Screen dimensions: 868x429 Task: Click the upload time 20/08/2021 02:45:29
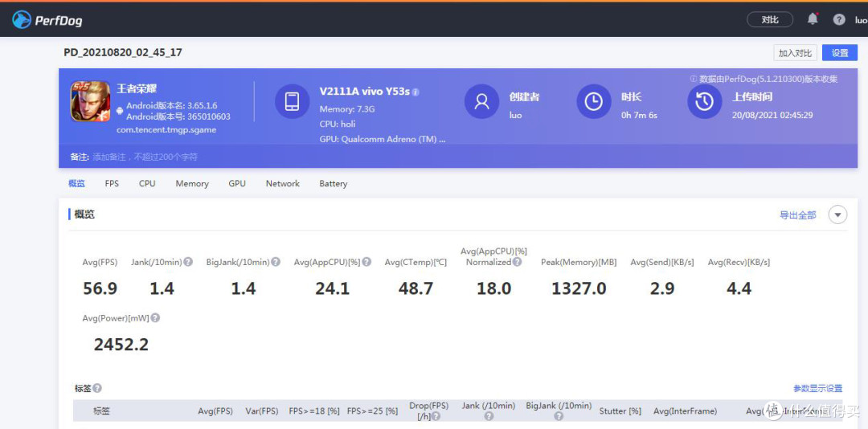772,115
